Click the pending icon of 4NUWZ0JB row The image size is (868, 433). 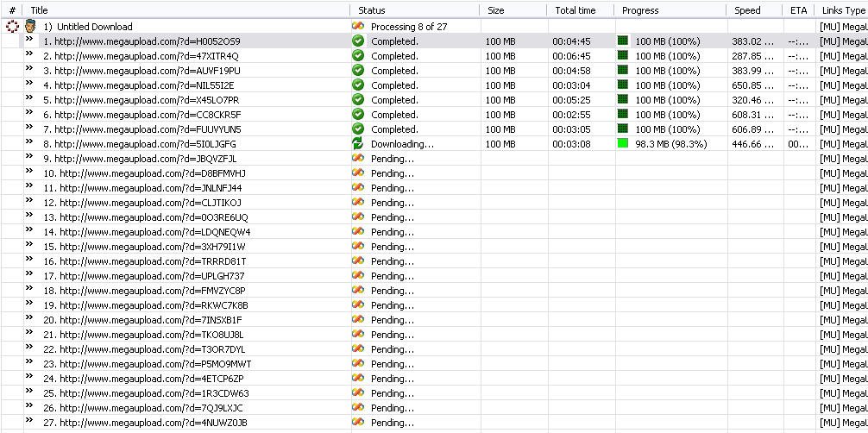(358, 422)
